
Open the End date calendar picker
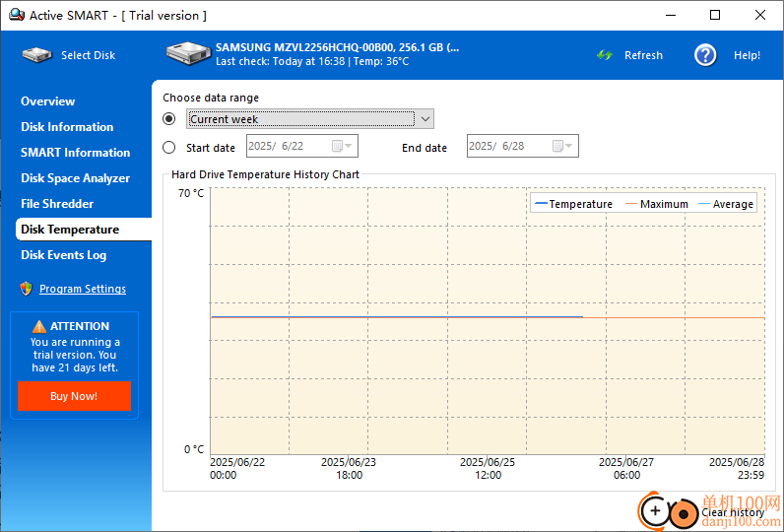click(563, 146)
